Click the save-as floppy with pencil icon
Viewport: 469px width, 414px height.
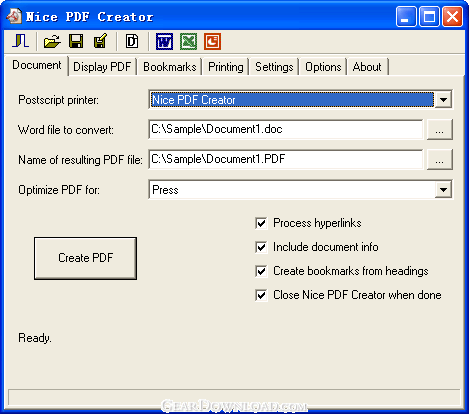tap(101, 42)
